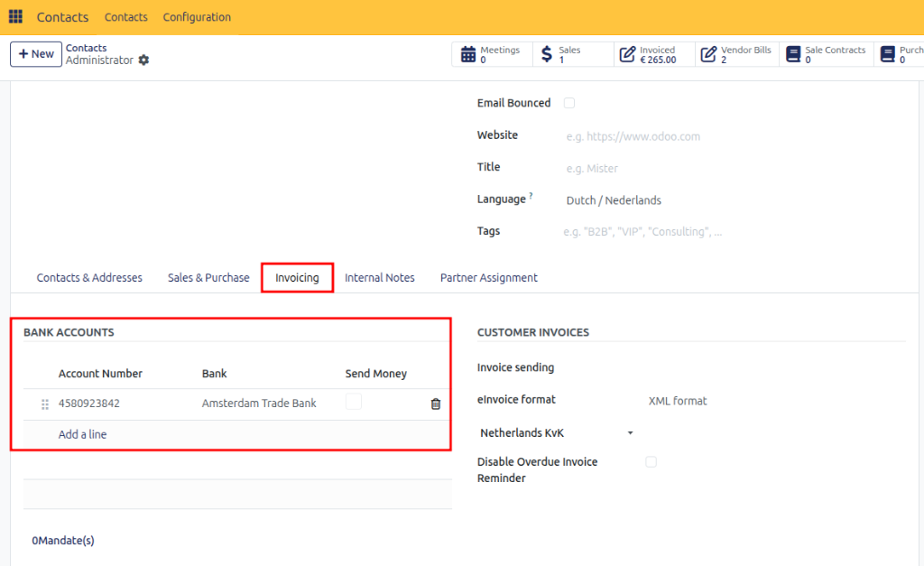Switch to the Sales & Purchase tab
Viewport: 924px width, 566px height.
208,278
